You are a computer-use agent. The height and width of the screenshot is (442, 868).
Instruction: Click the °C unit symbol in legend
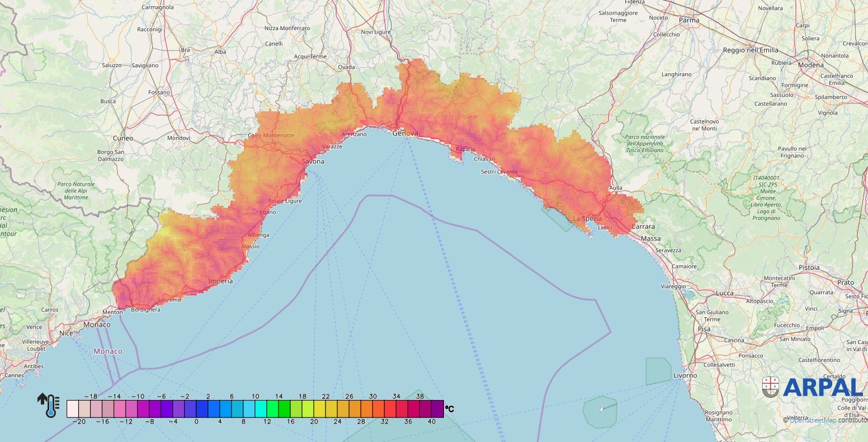point(449,409)
